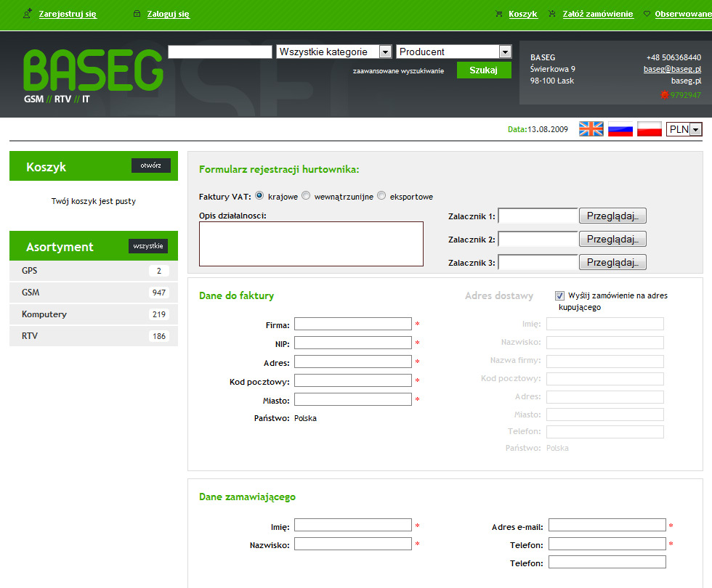Uncheck Wyślij zamówienie na adres kupującego
This screenshot has height=588, width=712.
pyautogui.click(x=559, y=295)
